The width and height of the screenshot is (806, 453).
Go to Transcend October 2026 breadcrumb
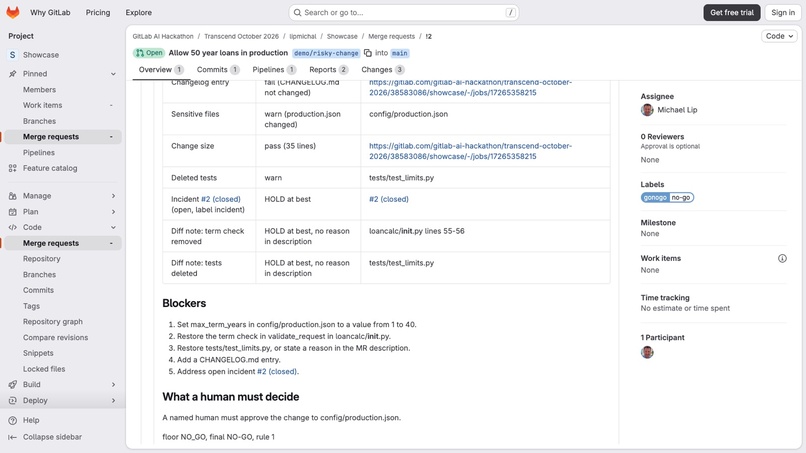(241, 37)
